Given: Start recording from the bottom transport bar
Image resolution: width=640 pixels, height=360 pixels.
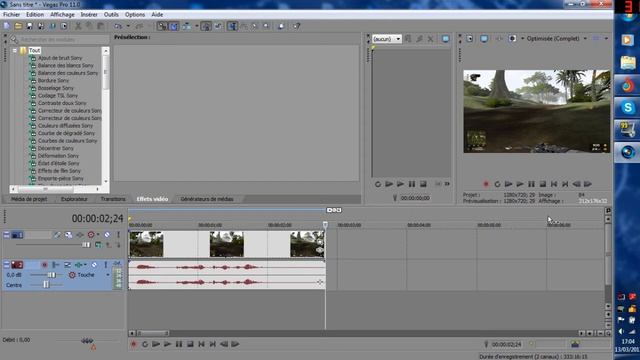Looking at the screenshot, I should (x=133, y=344).
